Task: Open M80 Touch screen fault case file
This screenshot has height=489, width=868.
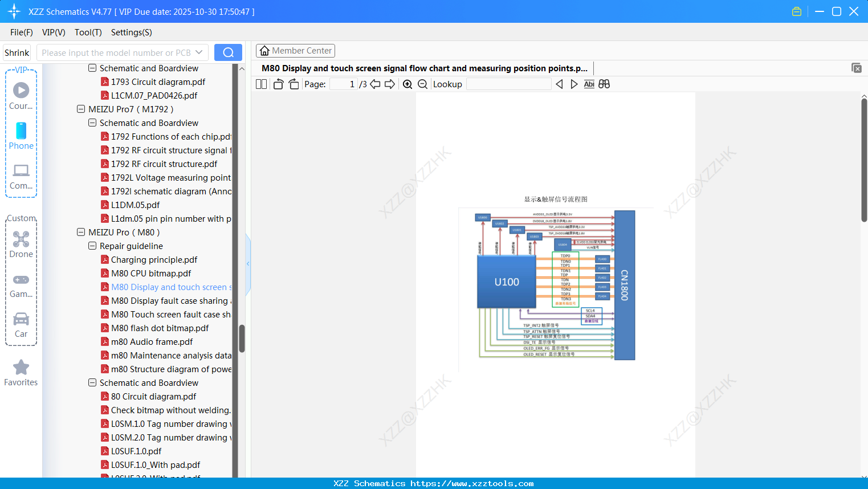Action: pyautogui.click(x=166, y=314)
